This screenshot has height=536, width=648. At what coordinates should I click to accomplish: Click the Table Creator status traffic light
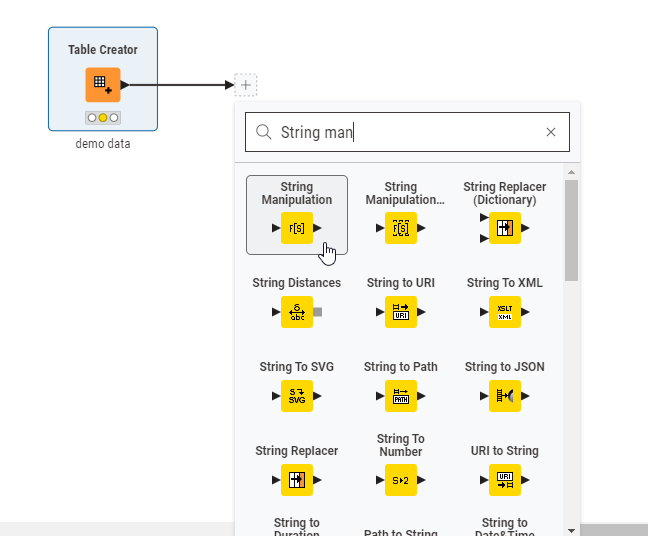pyautogui.click(x=103, y=118)
